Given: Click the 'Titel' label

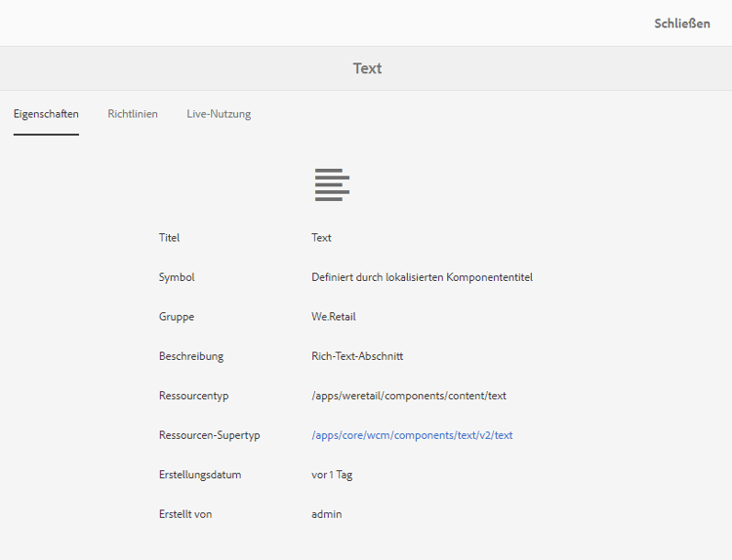Looking at the screenshot, I should pos(169,237).
